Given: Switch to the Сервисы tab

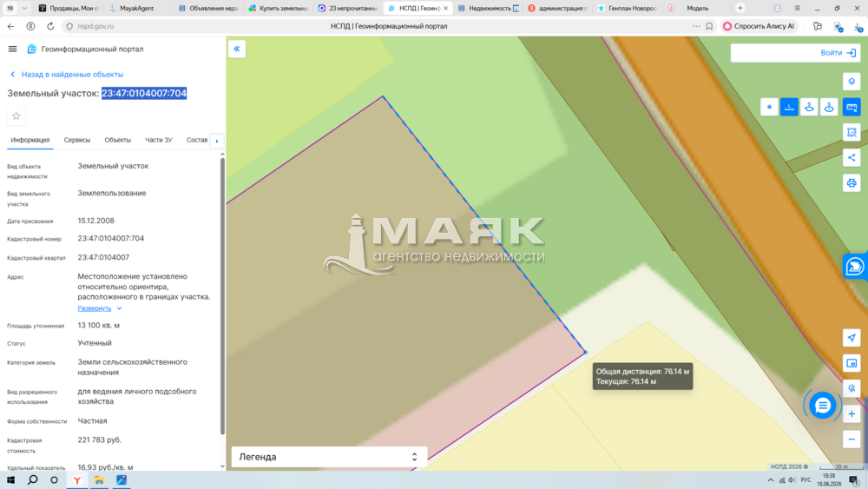Looking at the screenshot, I should (x=77, y=140).
